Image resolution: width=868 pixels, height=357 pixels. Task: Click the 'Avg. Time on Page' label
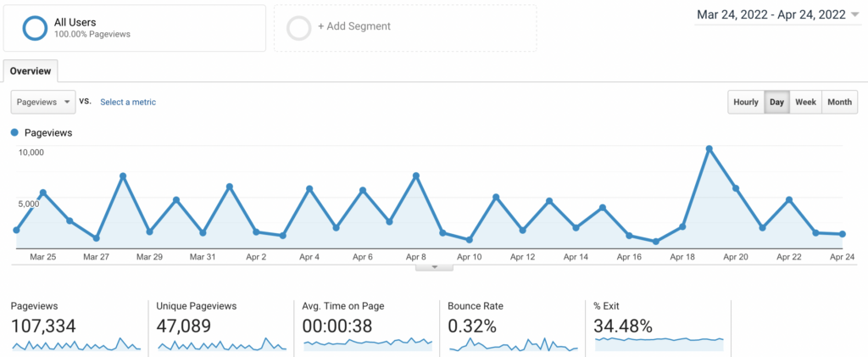[343, 306]
